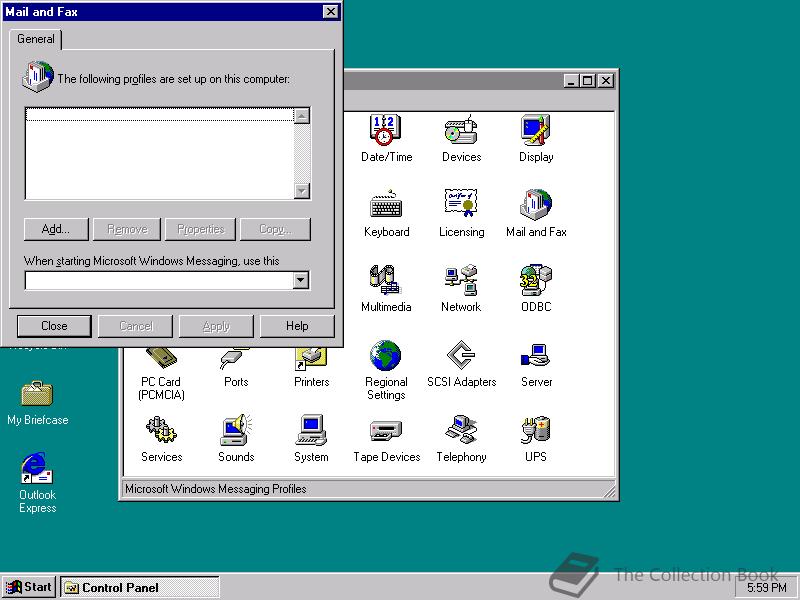The image size is (800, 600).
Task: Open the Network icon in Control Panel
Action: pyautogui.click(x=461, y=288)
